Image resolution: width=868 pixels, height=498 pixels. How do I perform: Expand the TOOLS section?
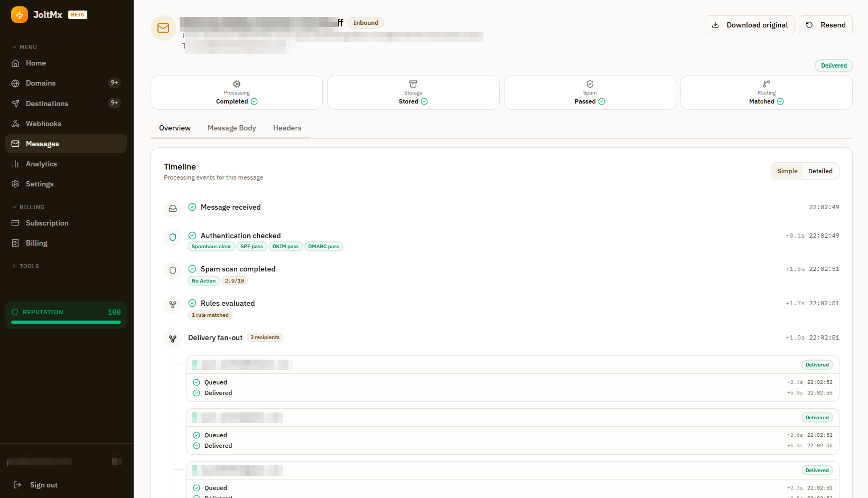pyautogui.click(x=26, y=266)
